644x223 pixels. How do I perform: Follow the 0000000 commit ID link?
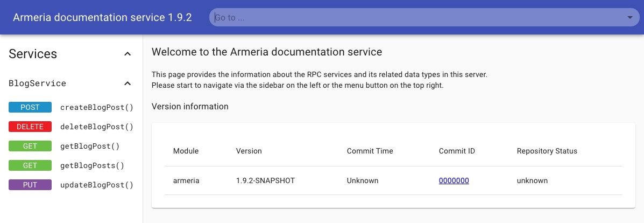454,180
